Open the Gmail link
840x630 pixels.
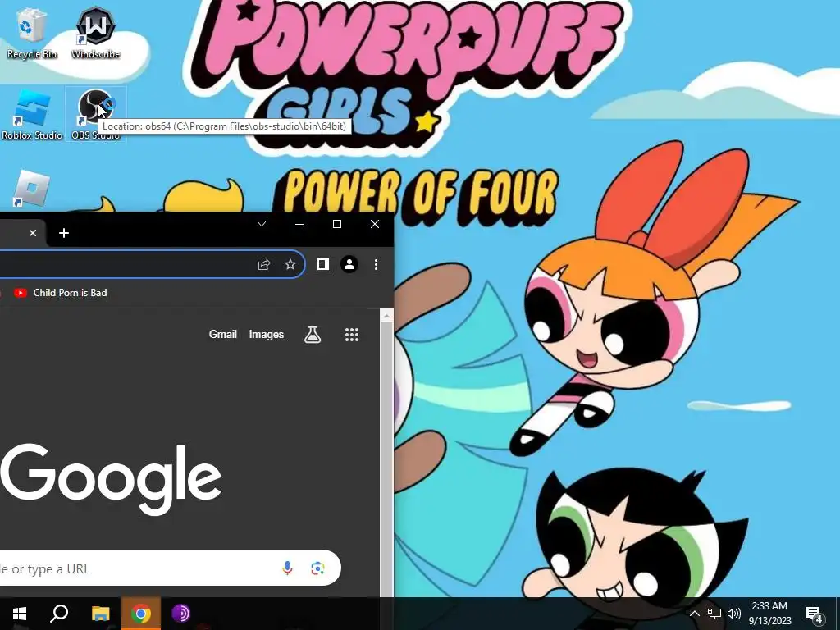223,335
